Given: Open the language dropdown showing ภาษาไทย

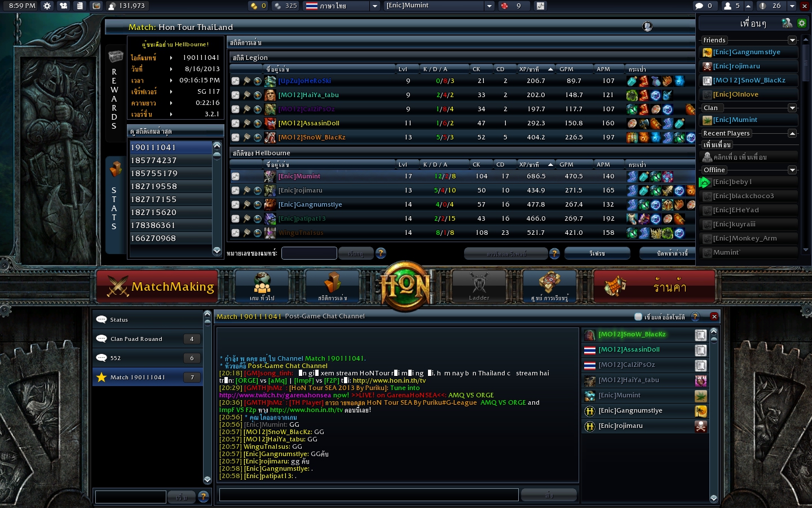Looking at the screenshot, I should pyautogui.click(x=374, y=6).
